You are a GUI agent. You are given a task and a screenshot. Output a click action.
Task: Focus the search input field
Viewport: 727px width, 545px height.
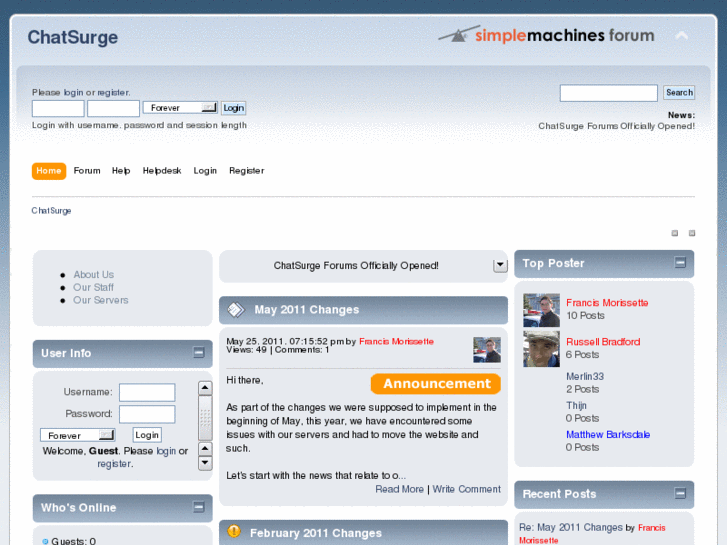coord(608,93)
